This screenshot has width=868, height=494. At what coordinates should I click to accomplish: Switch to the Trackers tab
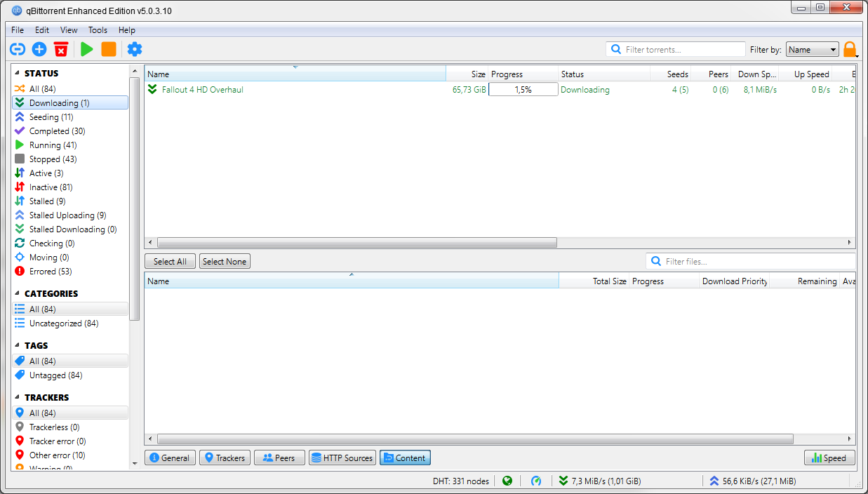(x=224, y=458)
